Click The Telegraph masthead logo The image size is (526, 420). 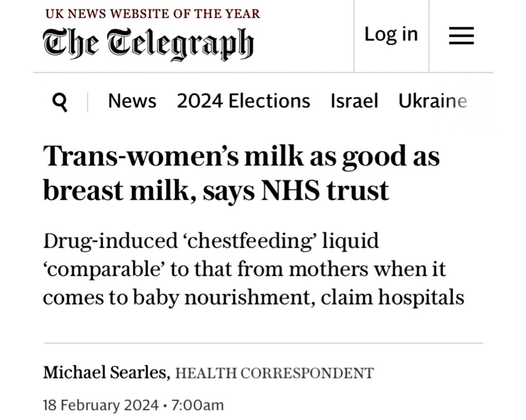click(x=148, y=44)
